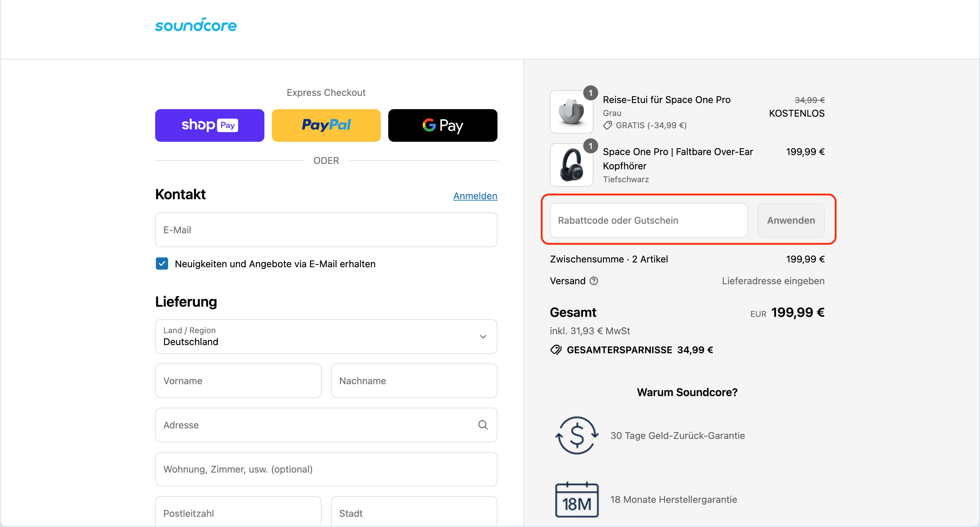The width and height of the screenshot is (980, 527).
Task: Click 'Reise-Etui für Space One Pro' title
Action: point(667,100)
